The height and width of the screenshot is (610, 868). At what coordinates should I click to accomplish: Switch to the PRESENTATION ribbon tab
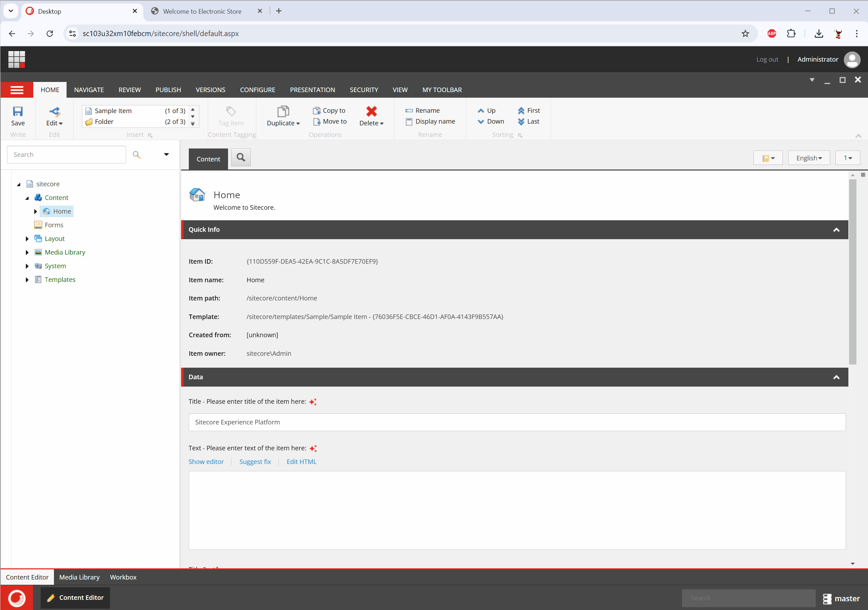click(x=312, y=90)
